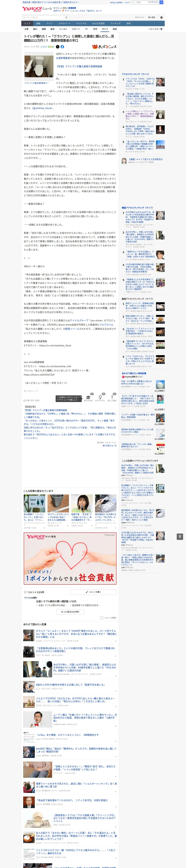186x868 pixels.
Task: Open 【写真】クラシアンを騙る業者の見積明細書 link
Action: pos(79,66)
